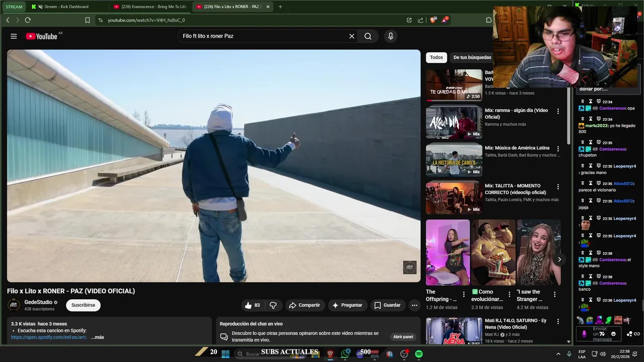Open Brave Shields lion icon
644x362 pixels.
tap(433, 20)
